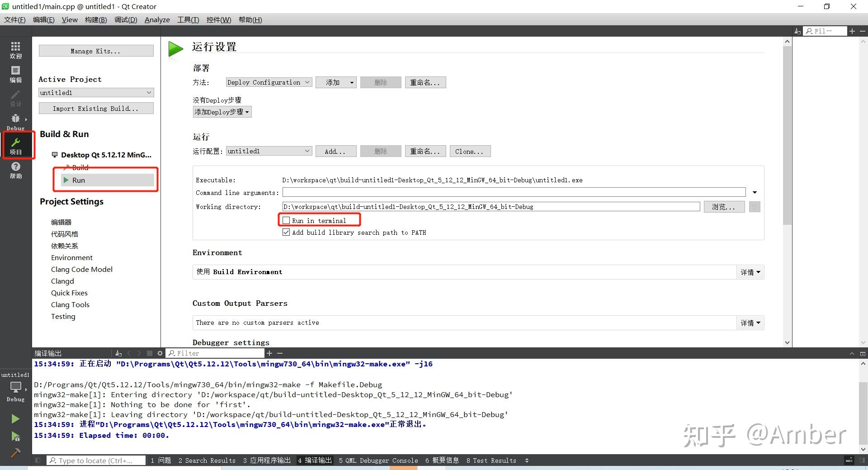Open the 帮助 (Help) mode icon
Viewport: 868px width, 470px height.
15,171
